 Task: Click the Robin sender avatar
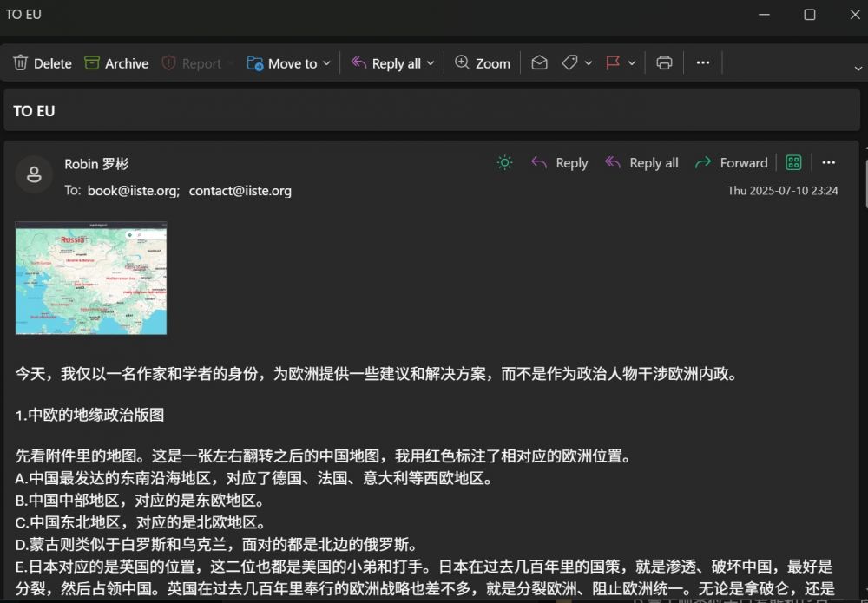tap(34, 174)
